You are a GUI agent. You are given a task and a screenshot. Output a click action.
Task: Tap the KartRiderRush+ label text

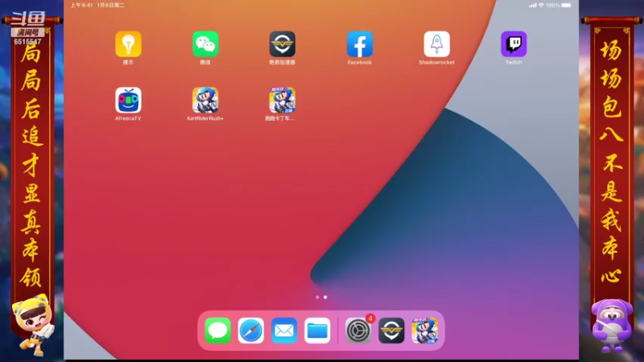[x=205, y=118]
